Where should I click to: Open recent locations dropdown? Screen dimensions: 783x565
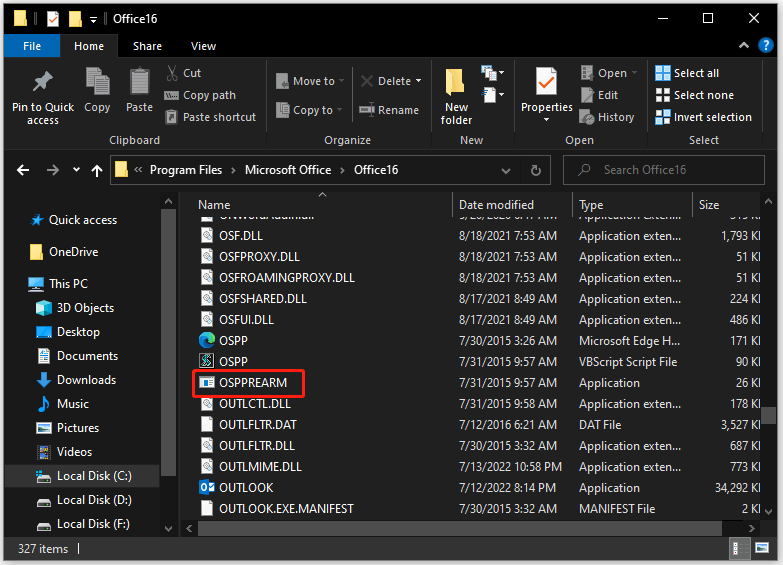click(76, 170)
